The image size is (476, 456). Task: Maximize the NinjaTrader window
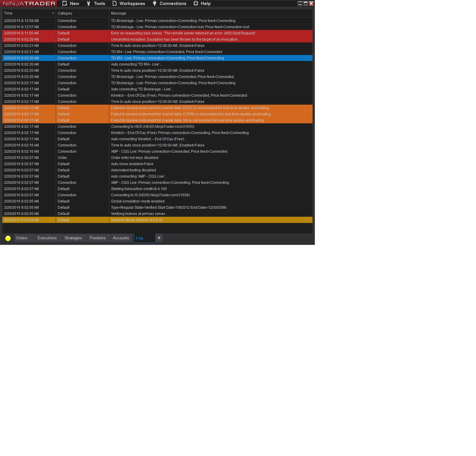[306, 4]
